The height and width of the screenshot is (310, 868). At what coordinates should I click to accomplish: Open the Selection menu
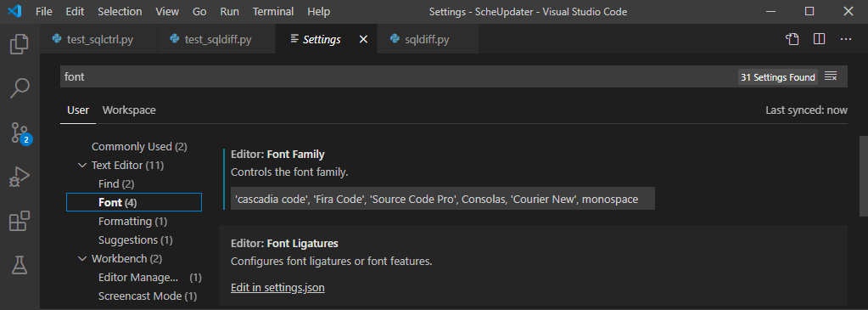[x=120, y=11]
